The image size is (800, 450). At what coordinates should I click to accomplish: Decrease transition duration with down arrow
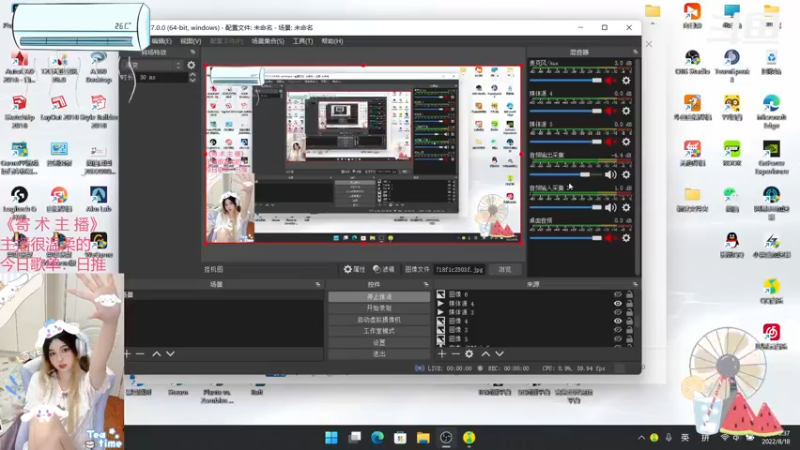tap(192, 80)
